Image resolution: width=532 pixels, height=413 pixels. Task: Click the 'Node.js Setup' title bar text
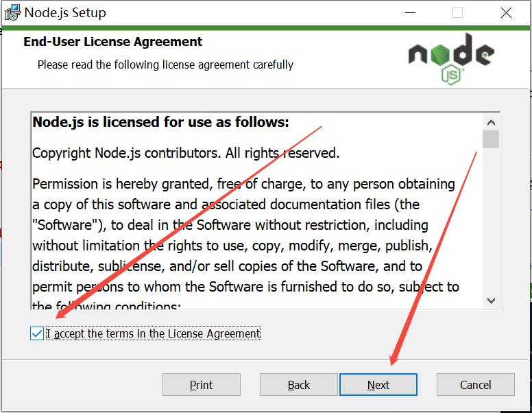pyautogui.click(x=65, y=12)
